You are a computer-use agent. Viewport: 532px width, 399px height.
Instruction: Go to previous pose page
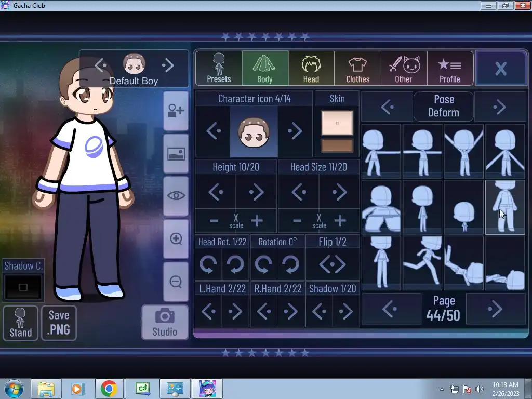point(391,309)
